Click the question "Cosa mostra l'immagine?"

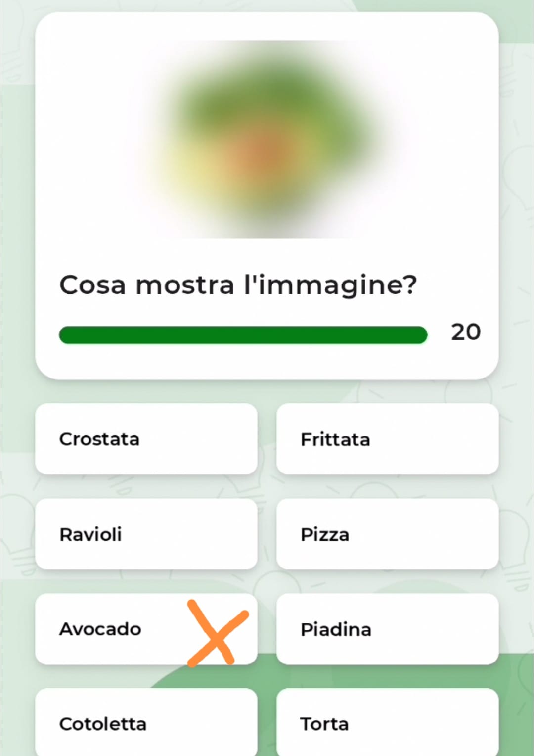pyautogui.click(x=238, y=286)
